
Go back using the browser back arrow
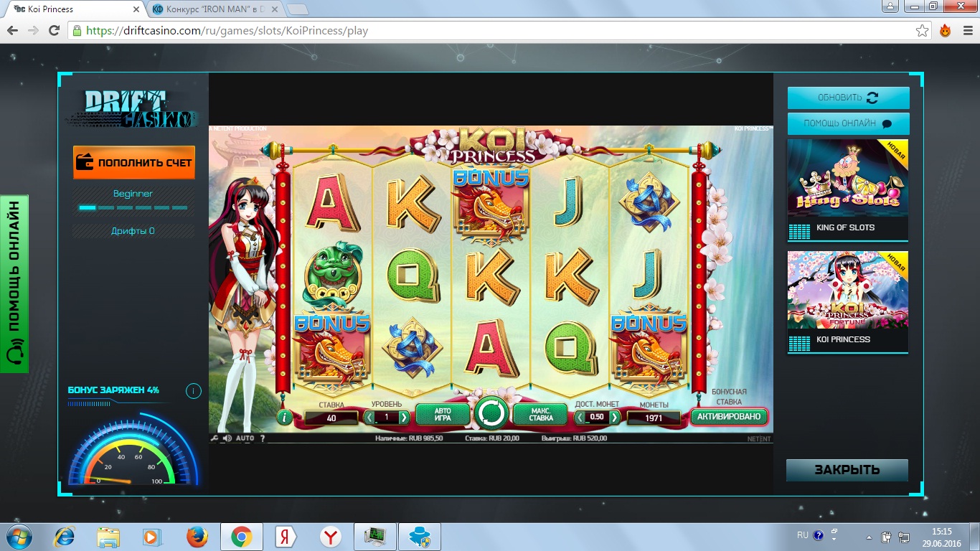pos(12,31)
